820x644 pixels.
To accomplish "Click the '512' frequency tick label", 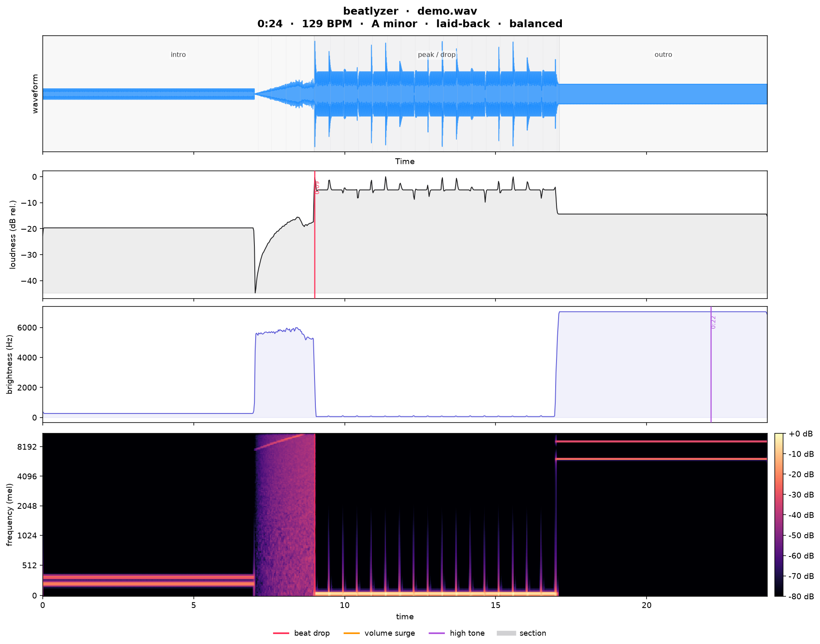I will coord(30,565).
